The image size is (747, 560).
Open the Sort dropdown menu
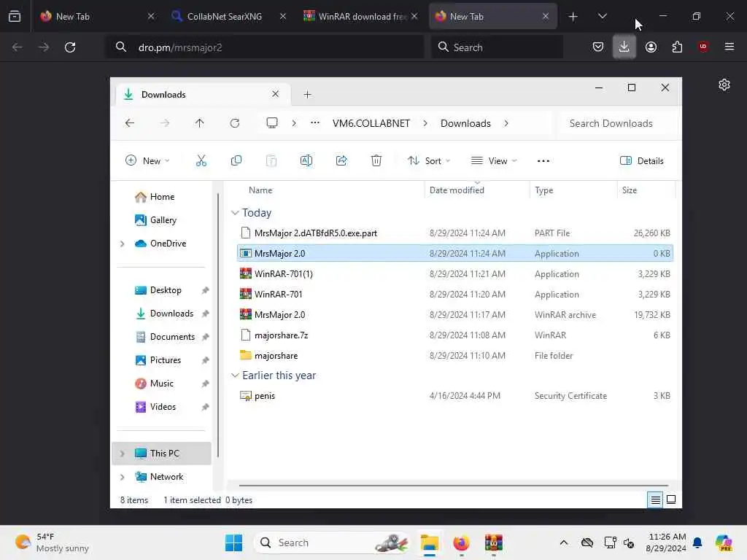click(429, 161)
